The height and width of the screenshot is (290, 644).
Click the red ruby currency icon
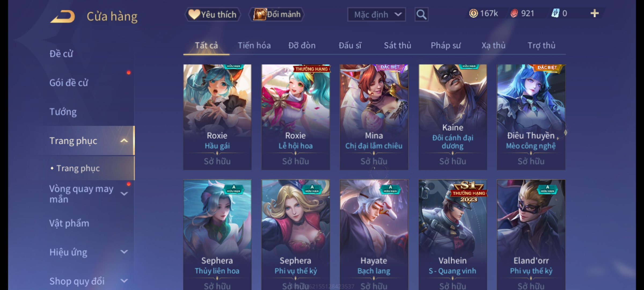(514, 13)
